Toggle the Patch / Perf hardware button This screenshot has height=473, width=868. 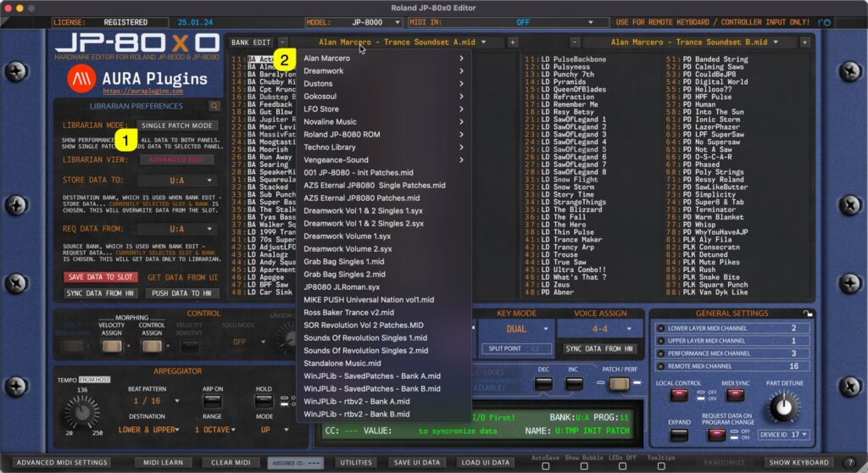(619, 383)
